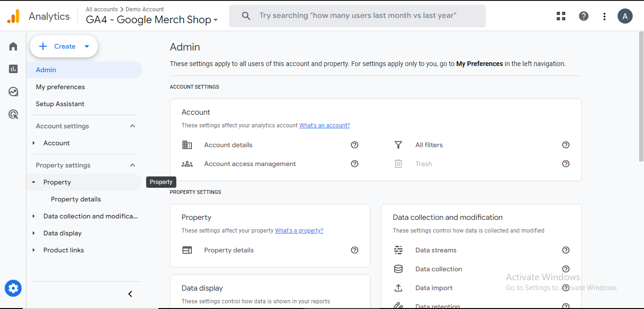Open Account details in Account card

click(x=228, y=145)
